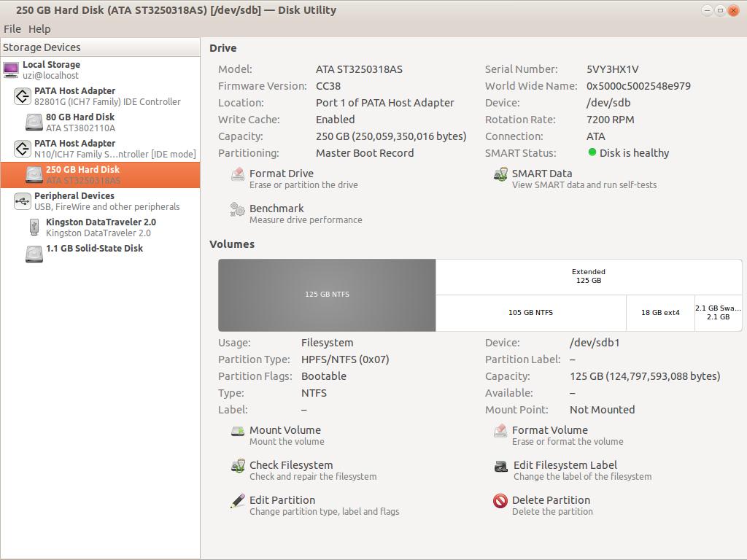The height and width of the screenshot is (560, 747).
Task: Select the 105 GB NTFS partition
Action: [x=530, y=313]
